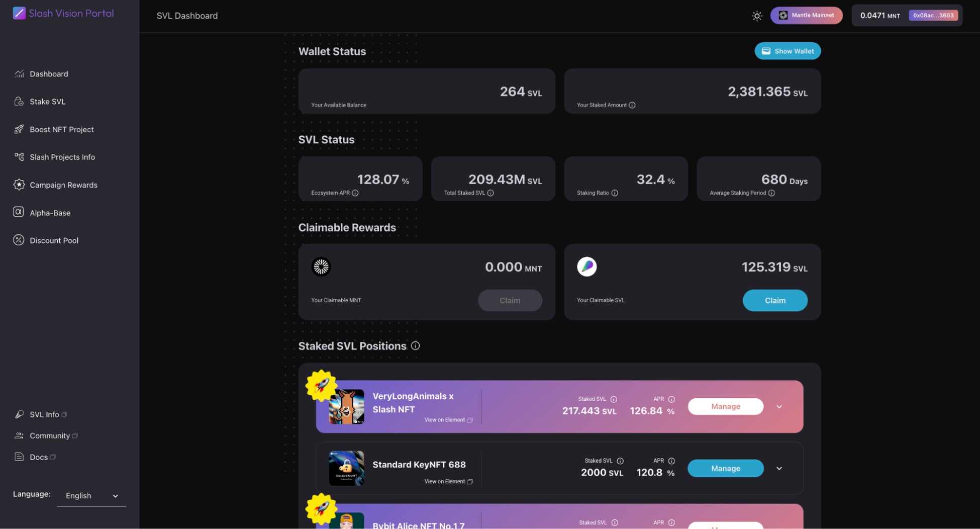Click the 2,381.365 SVL staked amount value
Viewport: 980px width, 529px height.
coord(767,92)
